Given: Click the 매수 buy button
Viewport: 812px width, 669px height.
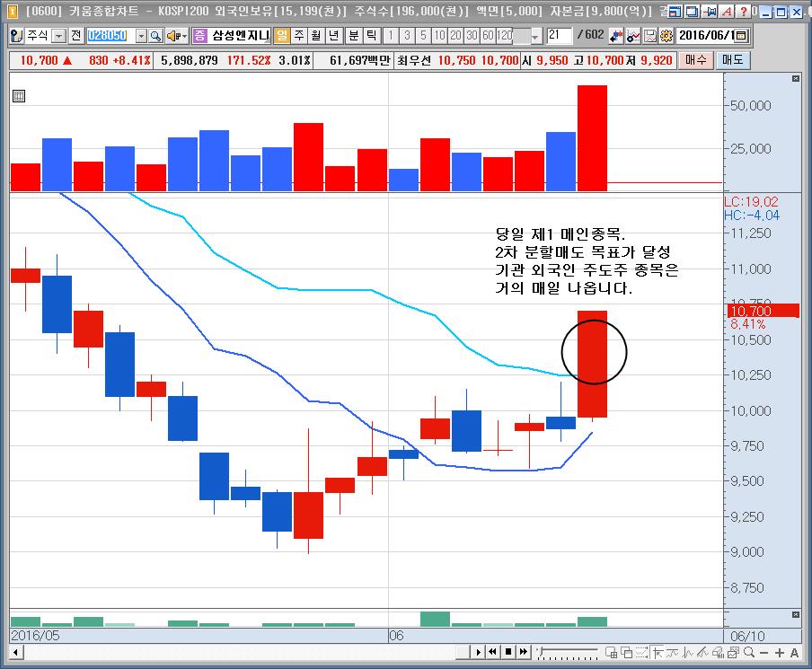Looking at the screenshot, I should click(696, 60).
